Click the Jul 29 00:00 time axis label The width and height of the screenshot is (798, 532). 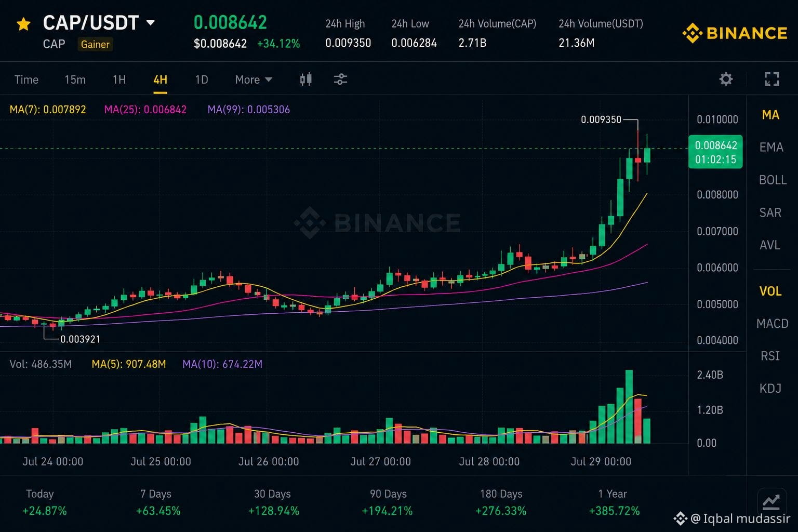pos(601,461)
